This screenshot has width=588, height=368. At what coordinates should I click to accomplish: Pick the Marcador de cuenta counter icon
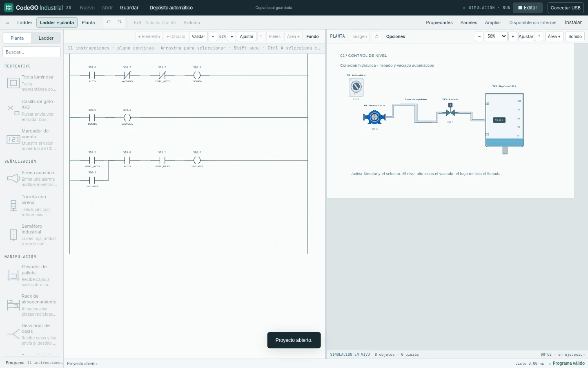13,139
